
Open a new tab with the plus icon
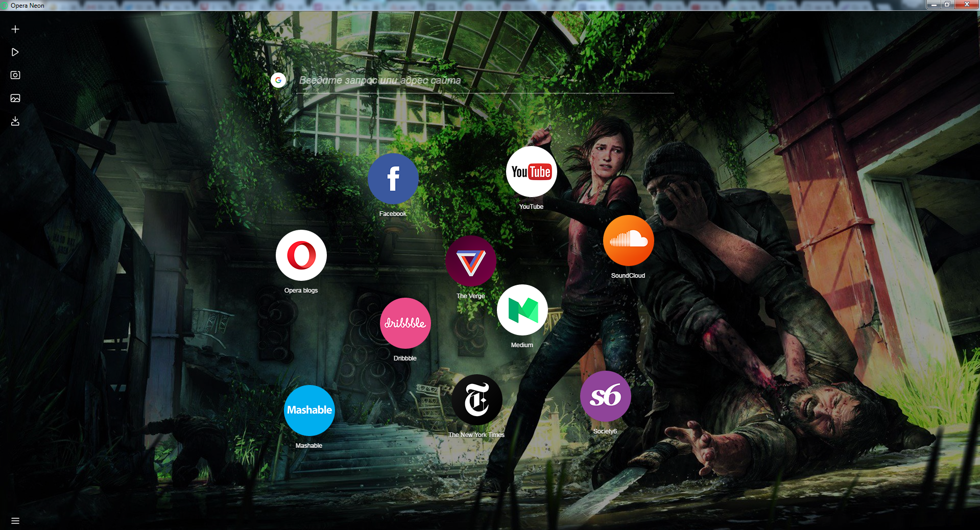15,29
